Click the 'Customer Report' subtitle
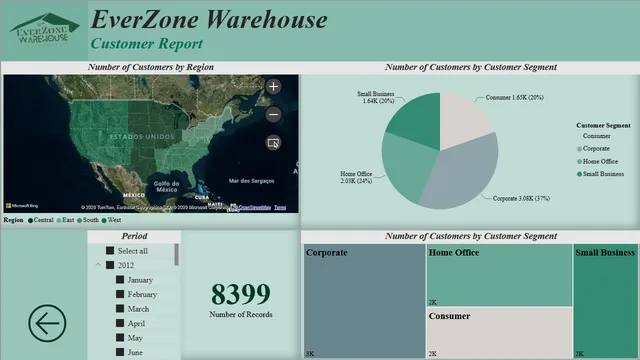Image resolution: width=640 pixels, height=360 pixels. pos(147,44)
